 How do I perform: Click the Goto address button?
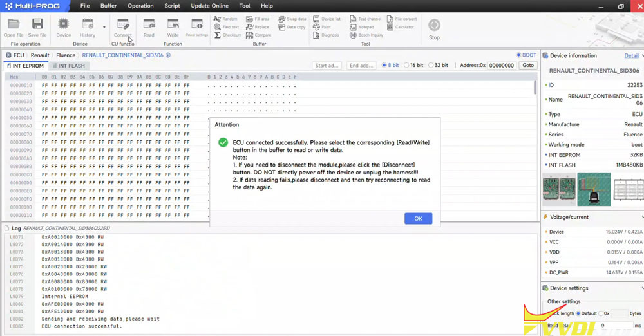[528, 66]
